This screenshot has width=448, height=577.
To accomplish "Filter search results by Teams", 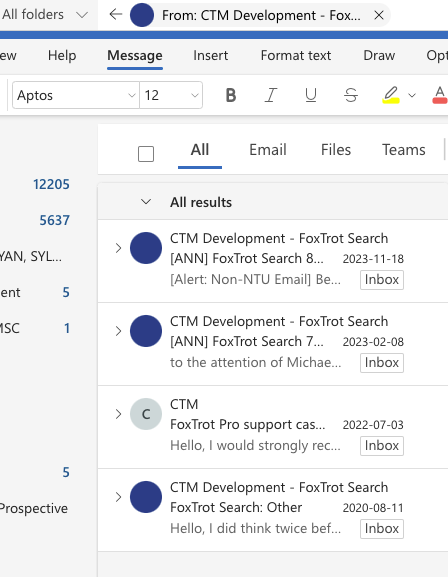I will [403, 150].
